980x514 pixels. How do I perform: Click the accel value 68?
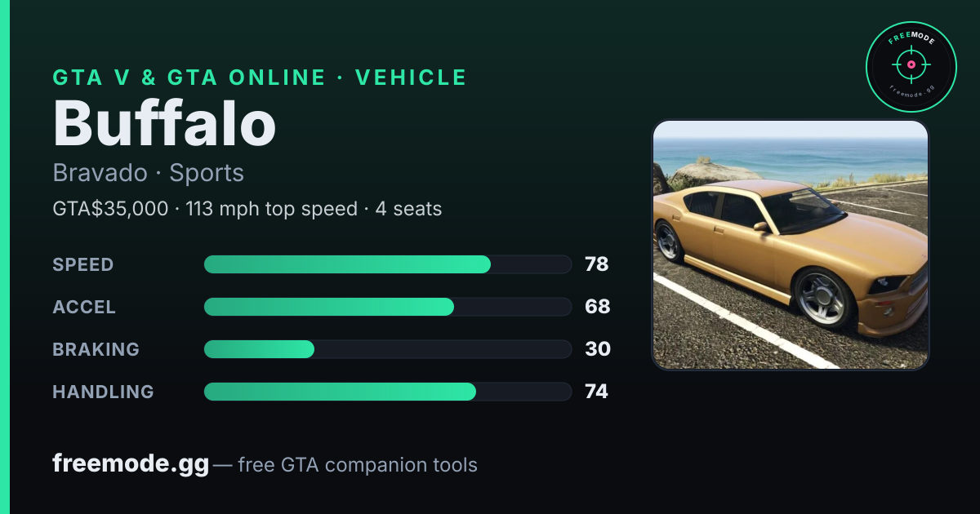(598, 307)
